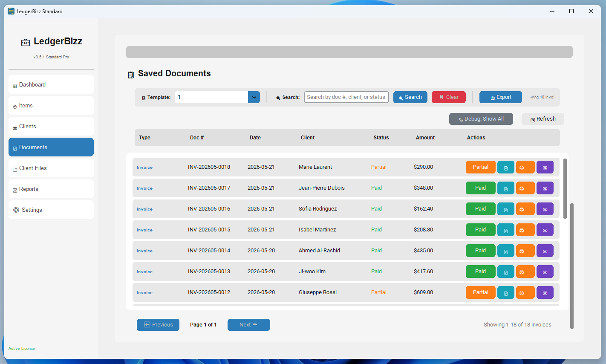Go to the Next page
Viewport: 606px width, 364px height.
[249, 325]
